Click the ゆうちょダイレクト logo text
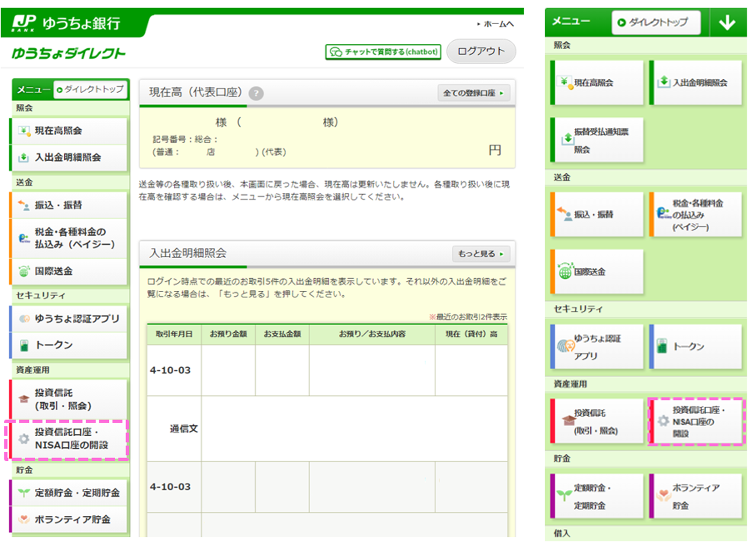Screen dimensions: 756x547 pos(69,53)
